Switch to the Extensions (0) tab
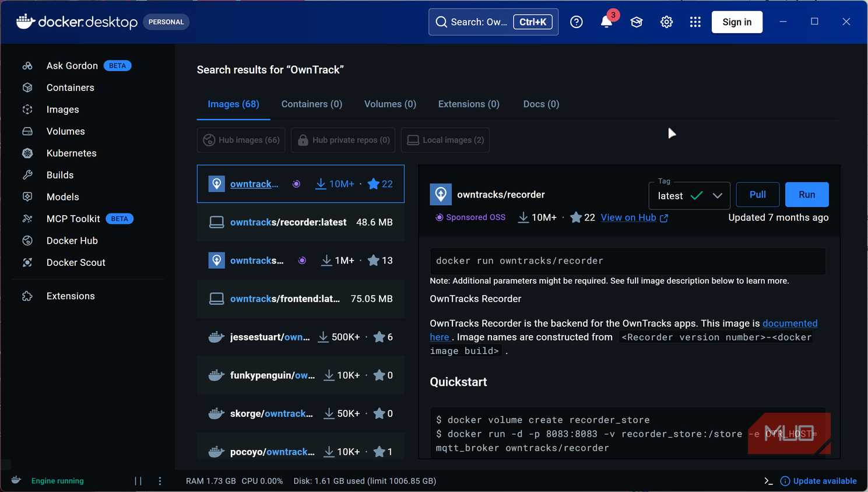The height and width of the screenshot is (492, 868). pos(469,104)
